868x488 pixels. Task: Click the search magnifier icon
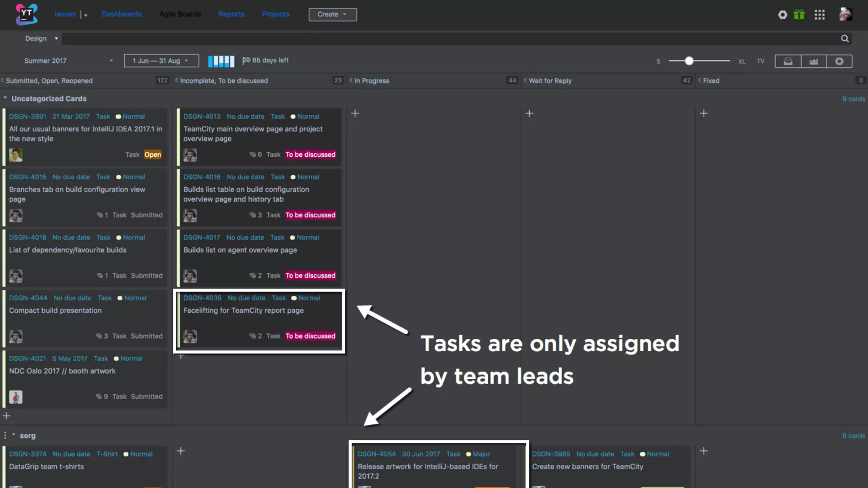[845, 39]
